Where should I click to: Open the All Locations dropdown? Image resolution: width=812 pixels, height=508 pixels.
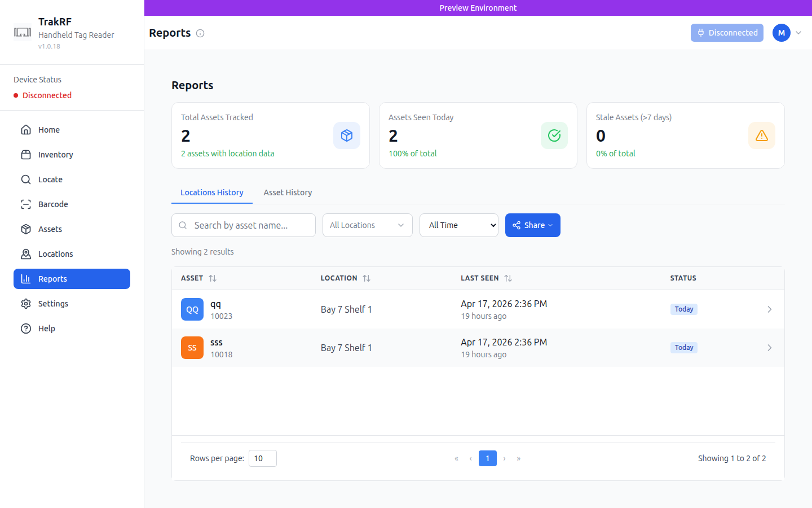(367, 225)
